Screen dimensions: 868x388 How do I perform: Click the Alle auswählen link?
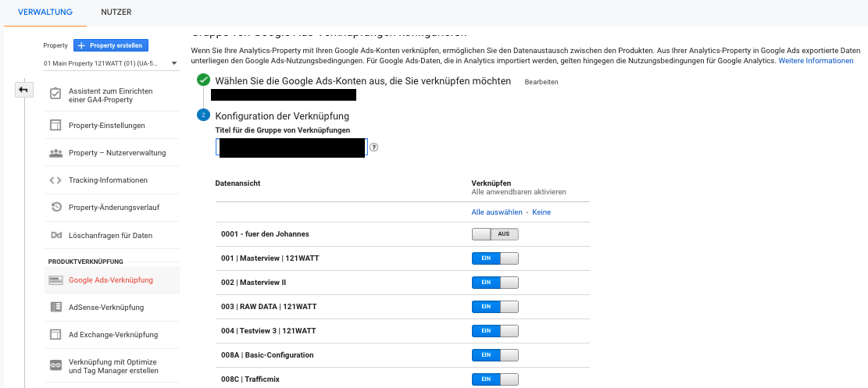click(x=496, y=212)
